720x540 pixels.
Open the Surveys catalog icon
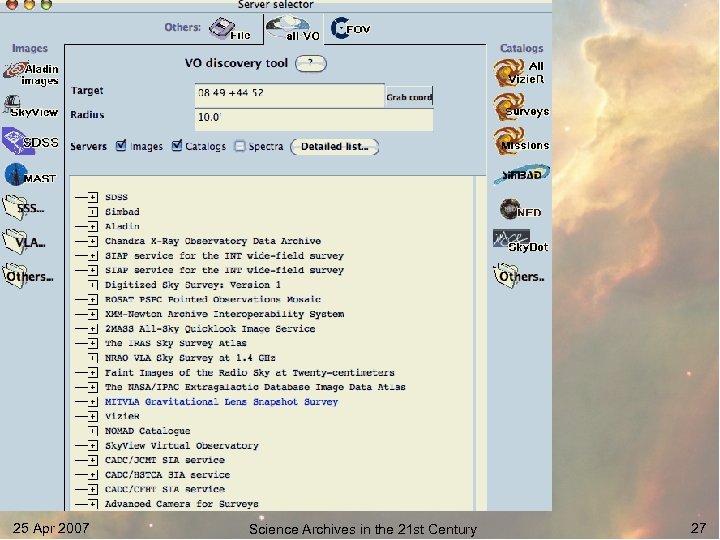pos(521,107)
